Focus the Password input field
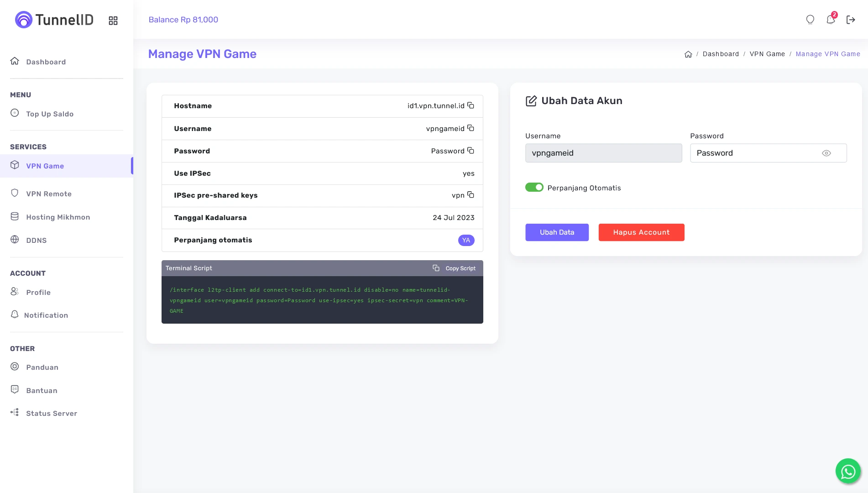This screenshot has width=868, height=493. coord(768,153)
